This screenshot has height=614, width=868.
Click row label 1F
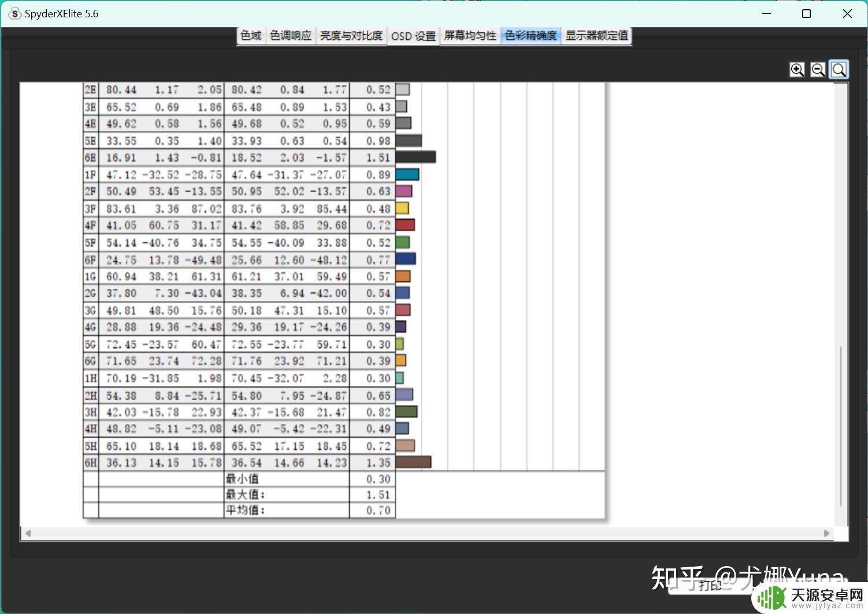[x=91, y=174]
